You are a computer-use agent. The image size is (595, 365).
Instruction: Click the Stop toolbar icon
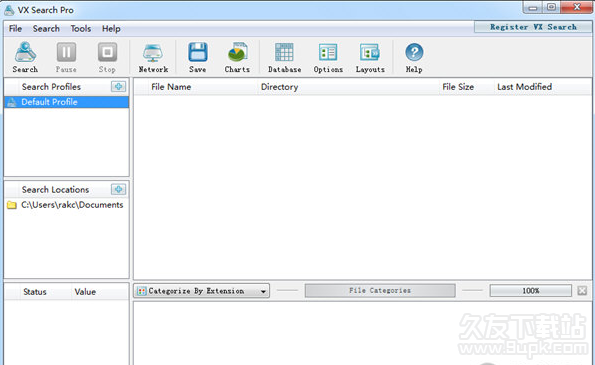(107, 57)
